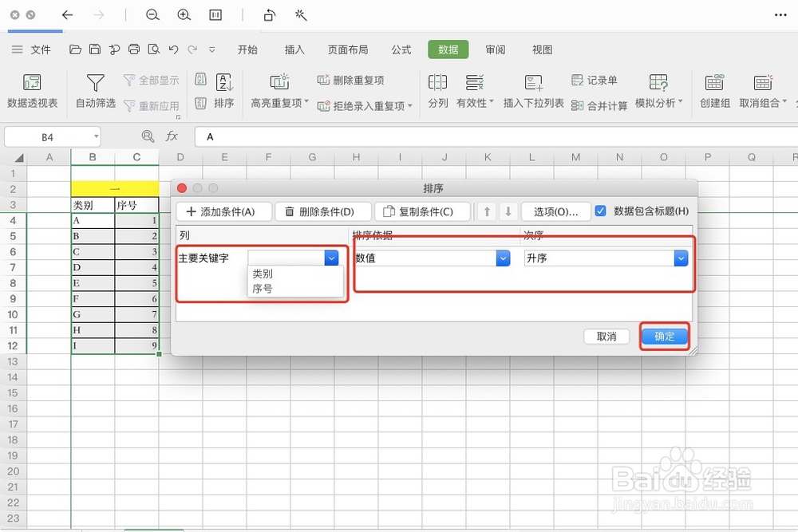Click the 确定 button to confirm sorting

coord(665,336)
